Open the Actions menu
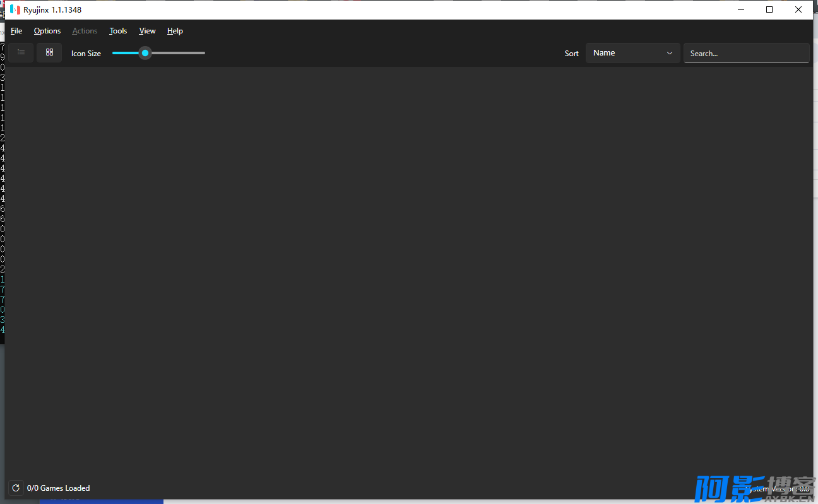This screenshot has height=504, width=818. [85, 31]
